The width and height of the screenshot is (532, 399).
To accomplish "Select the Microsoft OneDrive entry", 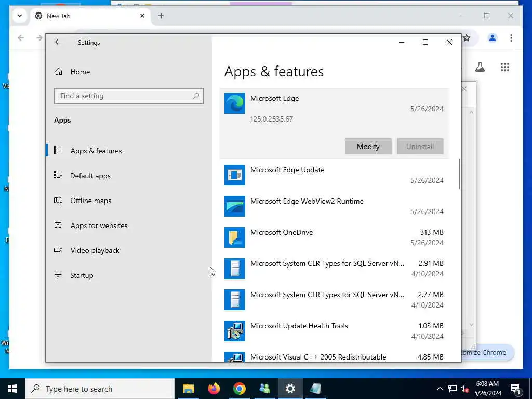I will [x=334, y=237].
